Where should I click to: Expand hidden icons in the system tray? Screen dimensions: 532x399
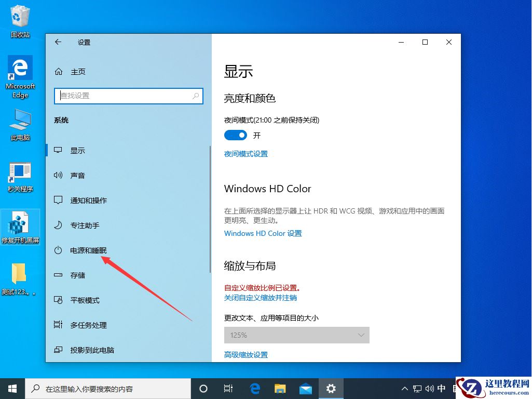point(404,388)
